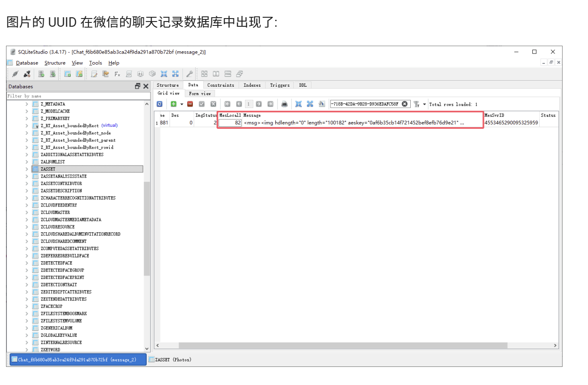Click the refresh database schema icon
The height and width of the screenshot is (385, 588).
point(53,74)
